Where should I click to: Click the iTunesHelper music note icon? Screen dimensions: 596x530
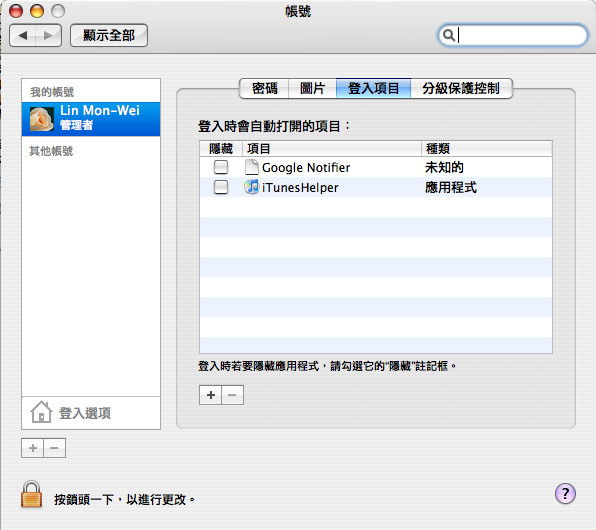(x=252, y=187)
